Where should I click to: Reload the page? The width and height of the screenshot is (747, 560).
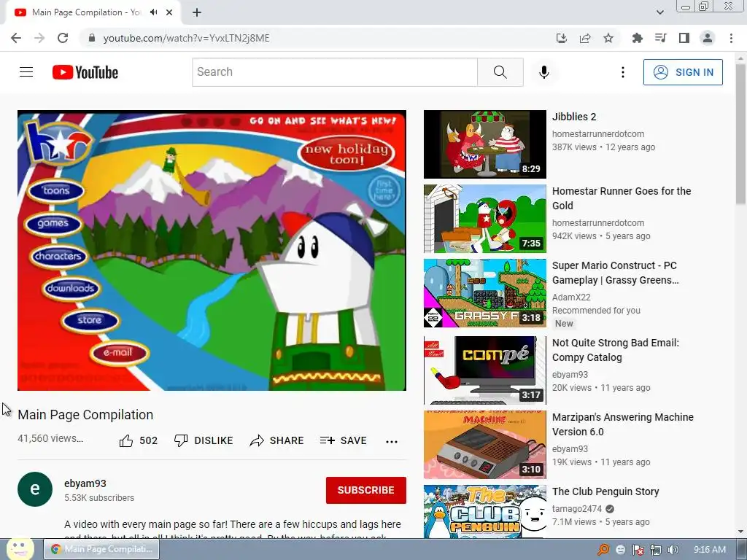(x=63, y=38)
